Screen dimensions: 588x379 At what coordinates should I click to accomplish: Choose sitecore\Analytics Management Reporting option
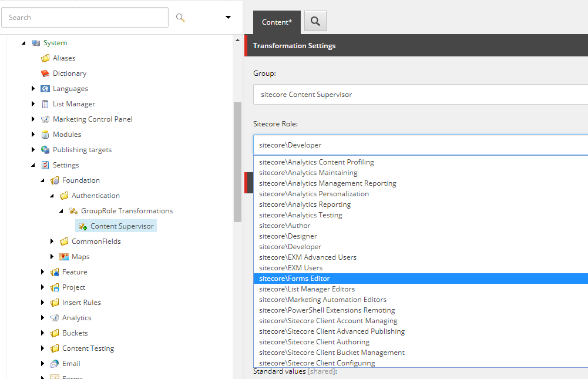point(421,183)
